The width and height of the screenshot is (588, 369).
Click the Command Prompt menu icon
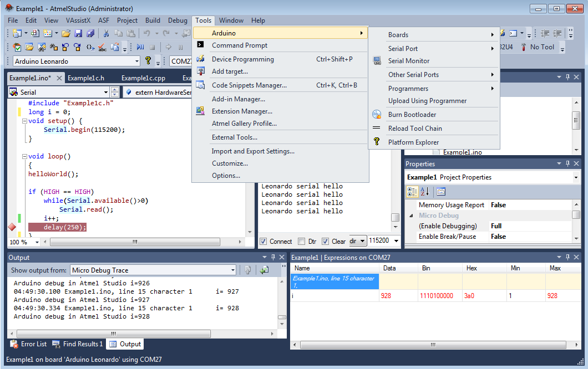coord(201,44)
